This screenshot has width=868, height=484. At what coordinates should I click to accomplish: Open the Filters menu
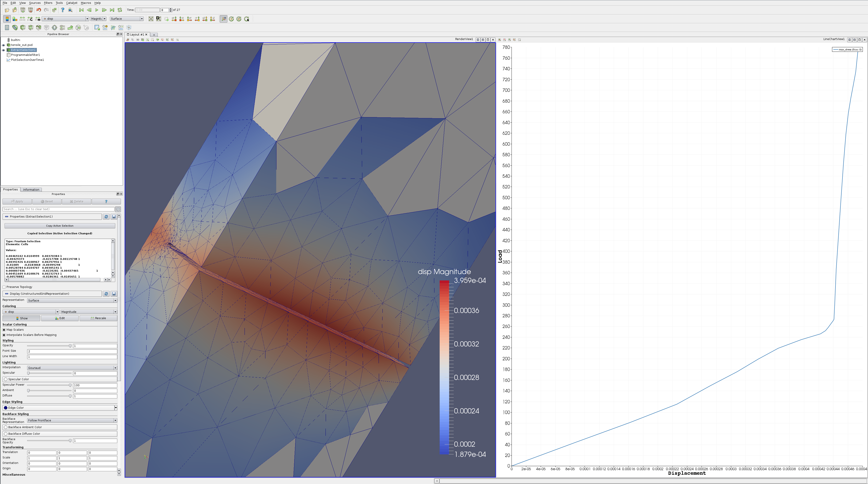coord(48,3)
